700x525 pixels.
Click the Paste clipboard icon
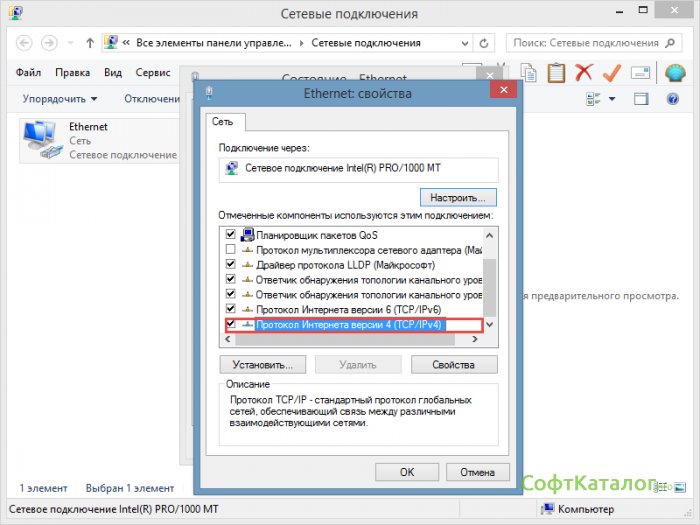coord(556,73)
